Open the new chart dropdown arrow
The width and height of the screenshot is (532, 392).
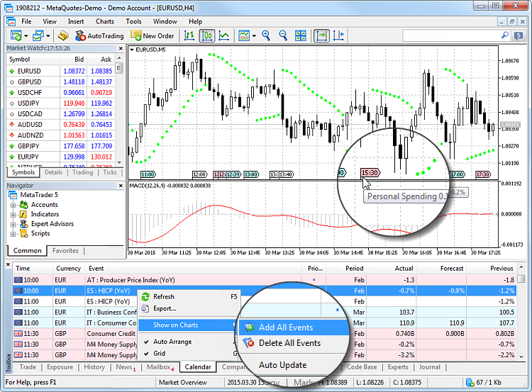point(26,35)
